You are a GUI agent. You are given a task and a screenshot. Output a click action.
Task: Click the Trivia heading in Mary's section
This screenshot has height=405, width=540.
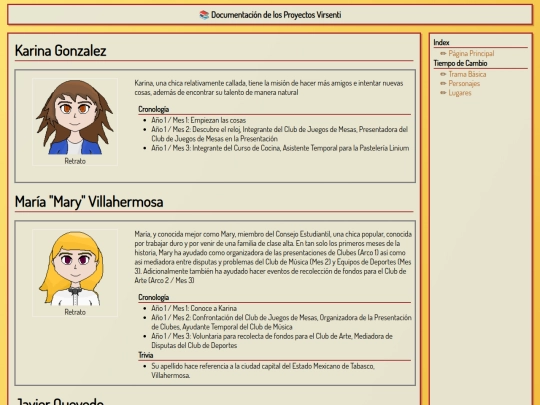[145, 355]
